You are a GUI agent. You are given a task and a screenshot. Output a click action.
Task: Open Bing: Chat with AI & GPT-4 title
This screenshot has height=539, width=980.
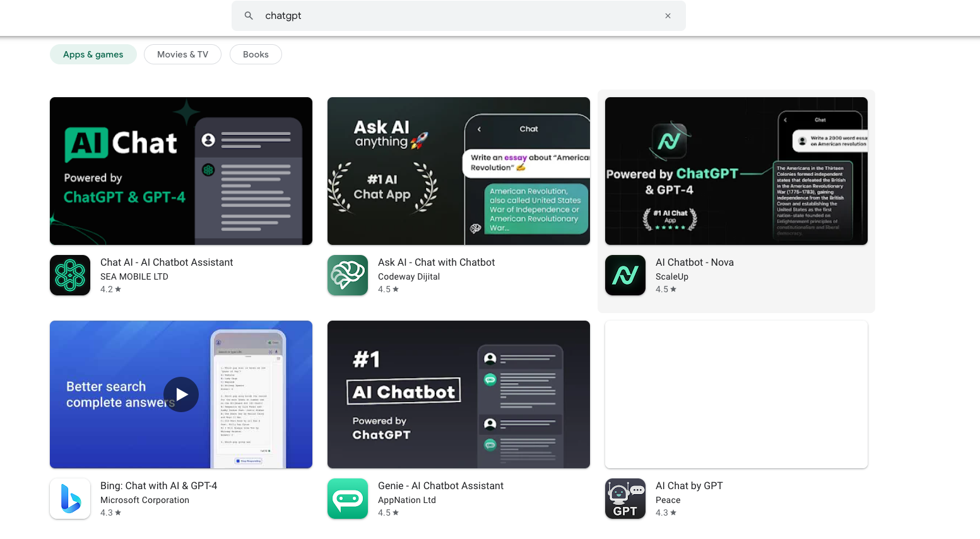[158, 485]
